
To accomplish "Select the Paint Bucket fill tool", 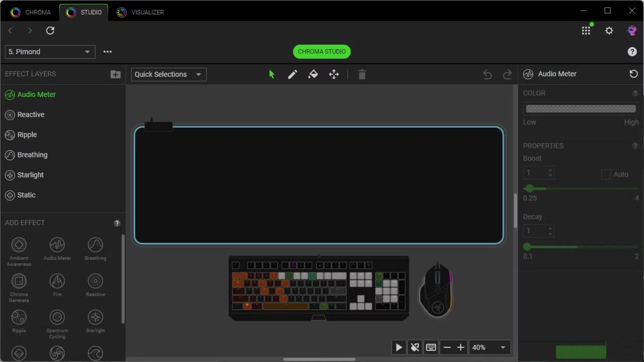I will [x=313, y=74].
